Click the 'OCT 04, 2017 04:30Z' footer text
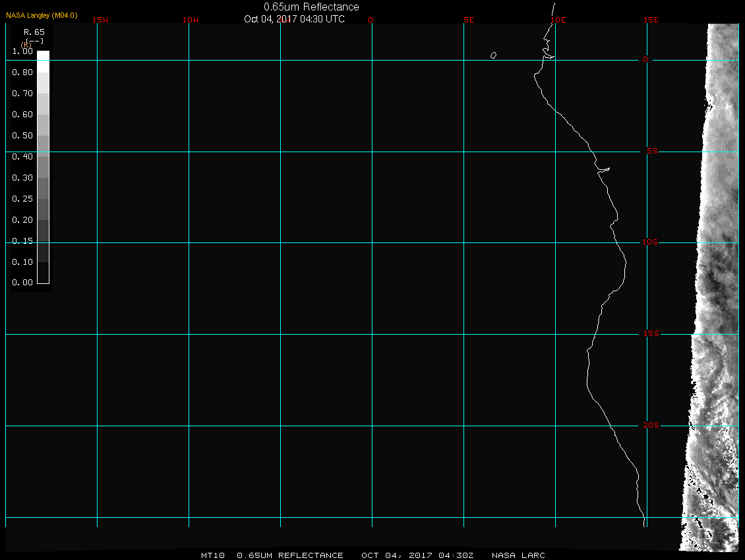Screen dimensions: 745x560 pos(417,555)
